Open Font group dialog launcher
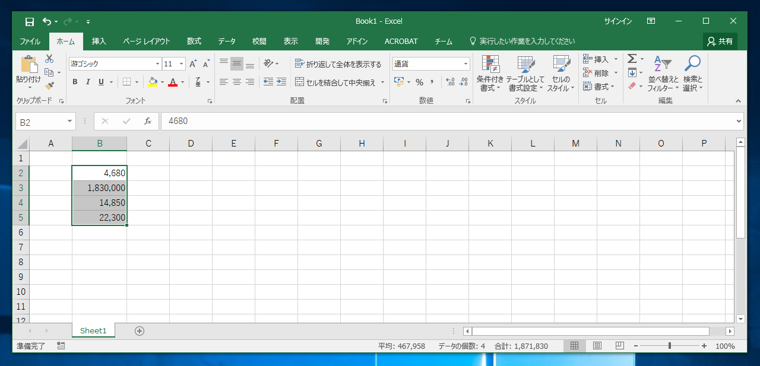The height and width of the screenshot is (366, 760). (209, 101)
